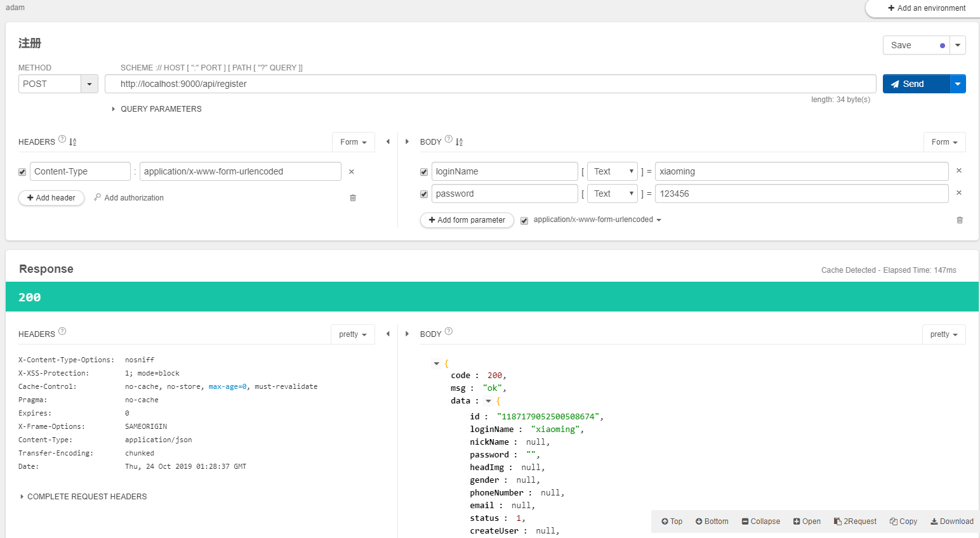Click Add authorization key icon link
This screenshot has height=538, width=980.
point(129,198)
